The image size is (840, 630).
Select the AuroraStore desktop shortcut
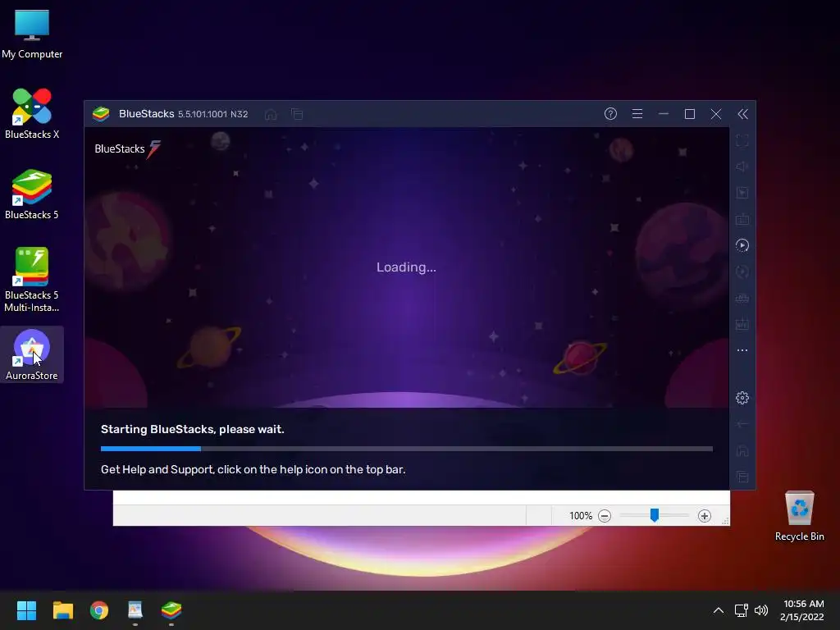point(32,354)
